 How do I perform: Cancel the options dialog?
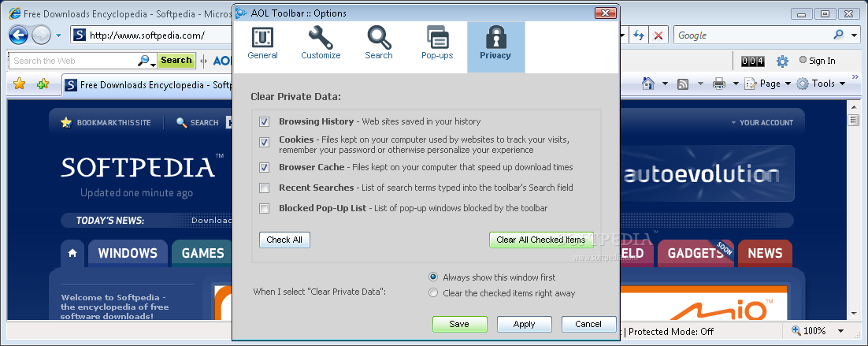(588, 324)
